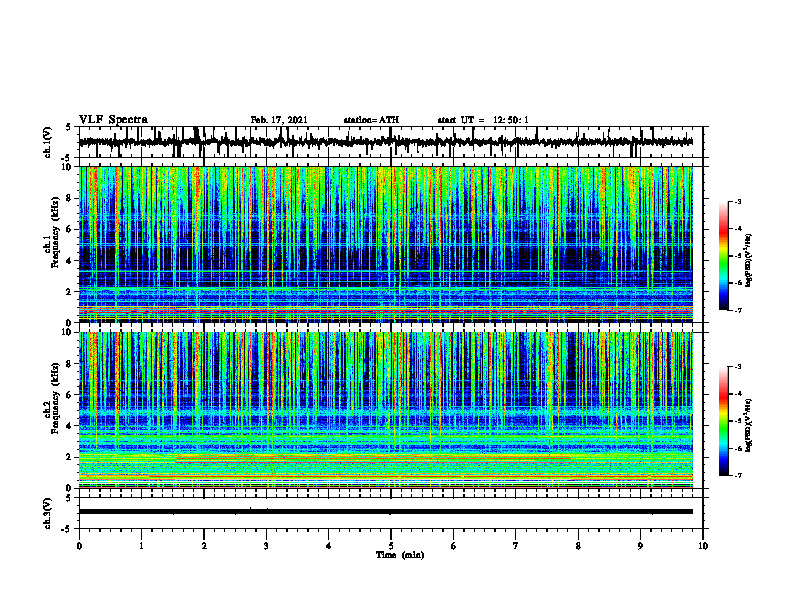Click the "ch.1(V)" axis label

48,142
